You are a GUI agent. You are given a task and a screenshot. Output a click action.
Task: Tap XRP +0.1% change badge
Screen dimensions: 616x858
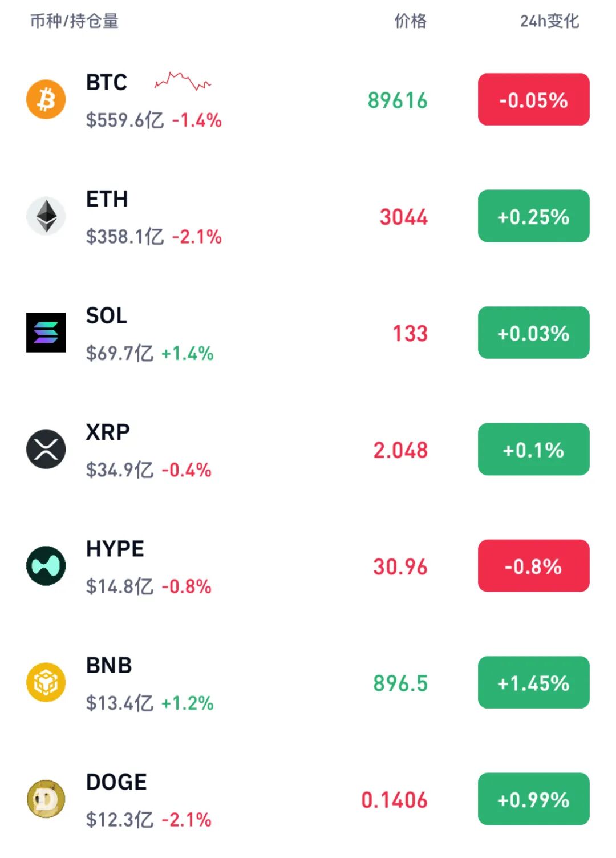click(533, 450)
